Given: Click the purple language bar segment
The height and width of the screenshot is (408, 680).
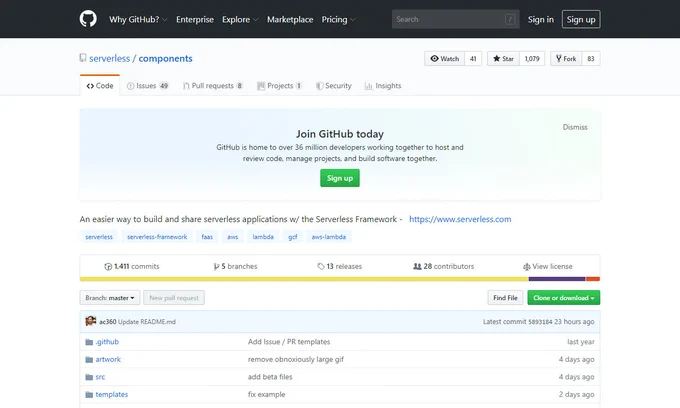Looking at the screenshot, I should (x=557, y=279).
